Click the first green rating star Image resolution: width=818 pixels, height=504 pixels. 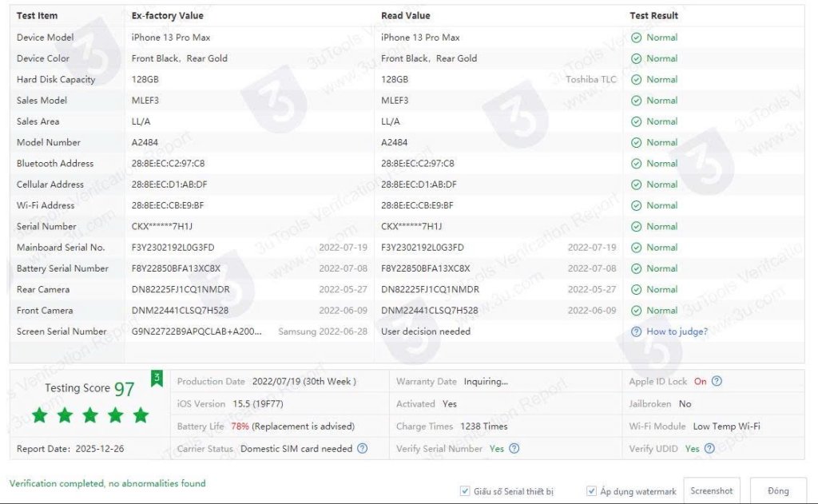point(39,415)
